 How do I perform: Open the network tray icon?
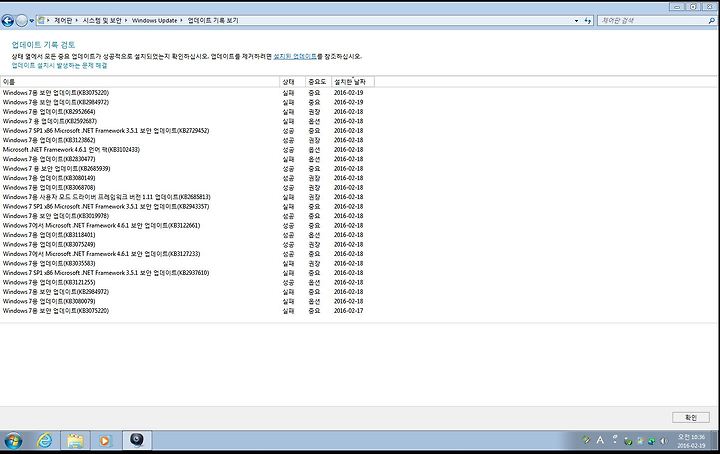pyautogui.click(x=651, y=441)
